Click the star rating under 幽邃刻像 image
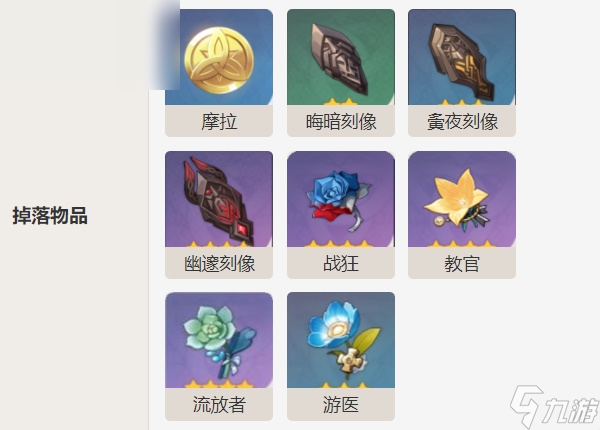The width and height of the screenshot is (600, 430). tap(217, 244)
